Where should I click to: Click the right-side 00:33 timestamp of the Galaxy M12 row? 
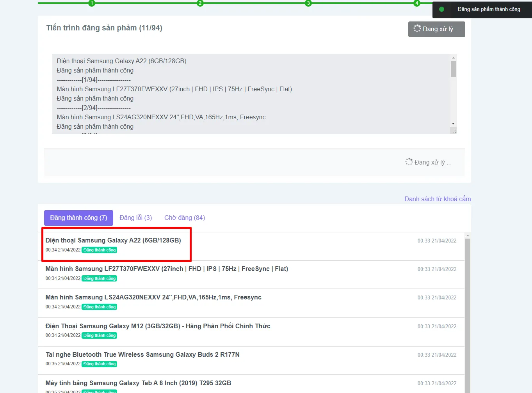tap(437, 327)
